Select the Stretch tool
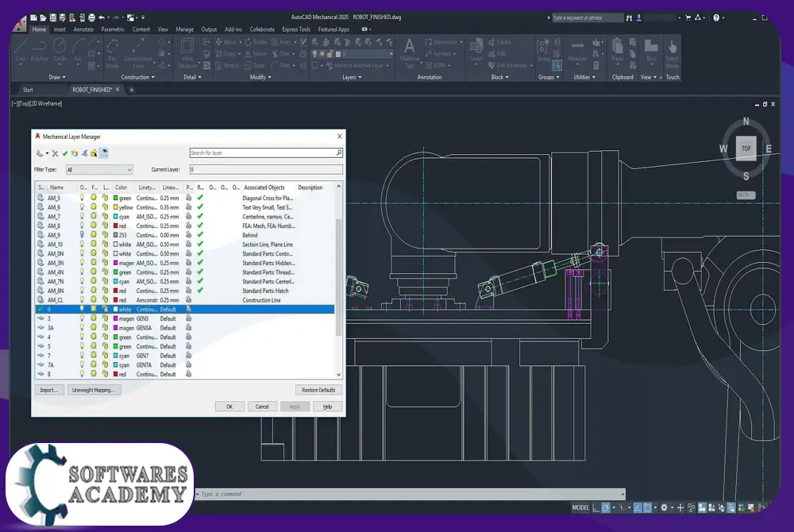Screen dimensions: 794x532 [227, 65]
